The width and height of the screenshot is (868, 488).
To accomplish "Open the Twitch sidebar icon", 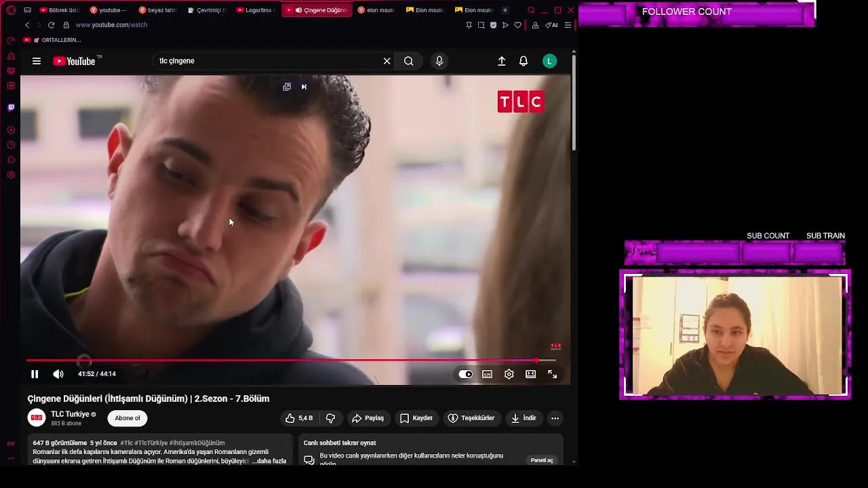I will coord(11,108).
